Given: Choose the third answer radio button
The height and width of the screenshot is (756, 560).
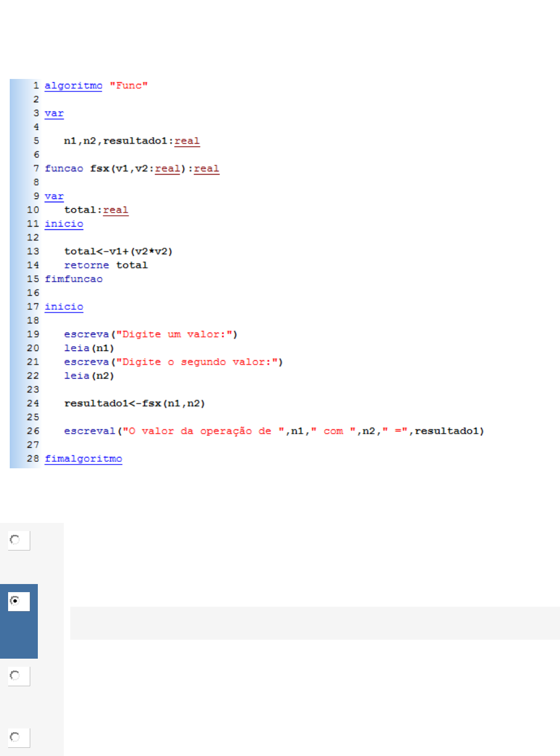Looking at the screenshot, I should (15, 675).
